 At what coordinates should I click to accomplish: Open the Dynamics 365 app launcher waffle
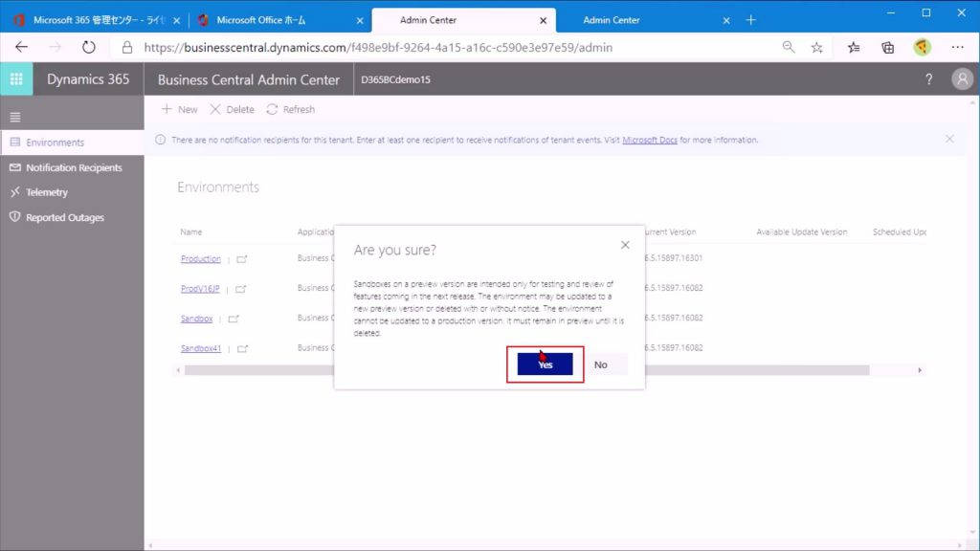point(16,79)
